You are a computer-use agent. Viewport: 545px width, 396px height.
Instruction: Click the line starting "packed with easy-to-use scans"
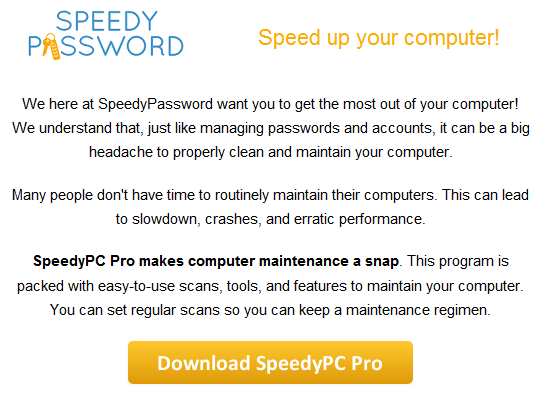click(270, 286)
